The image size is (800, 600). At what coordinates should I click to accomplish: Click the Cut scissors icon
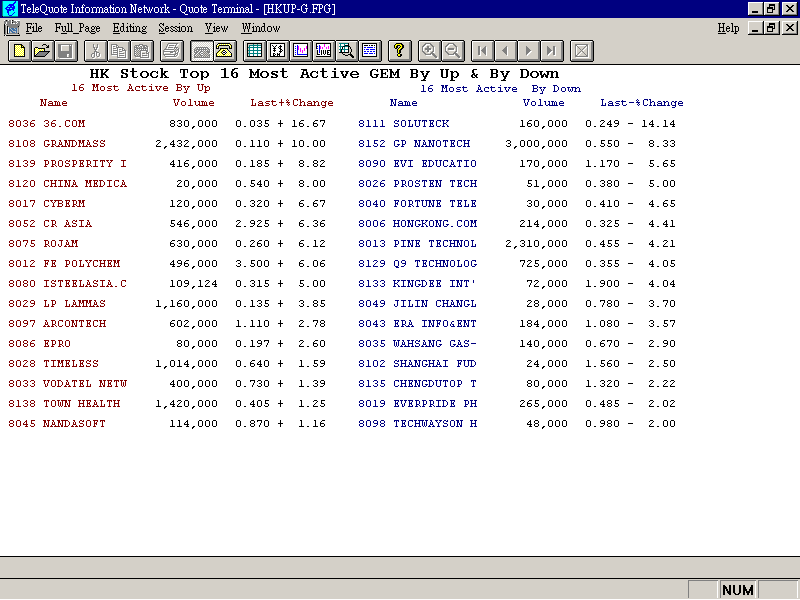(95, 51)
